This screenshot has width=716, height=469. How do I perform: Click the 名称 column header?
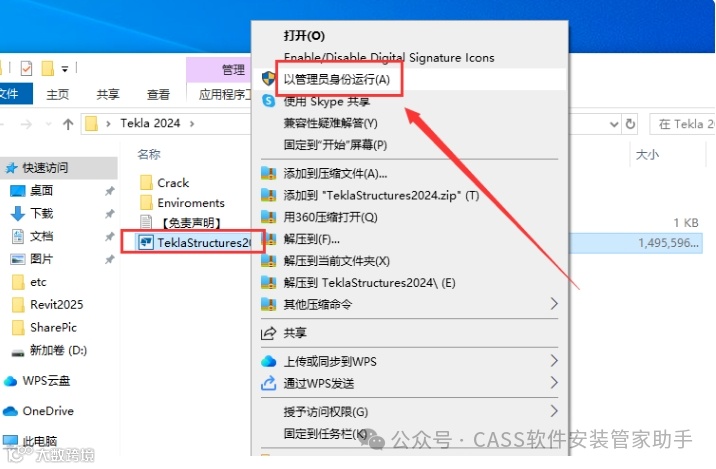(149, 154)
